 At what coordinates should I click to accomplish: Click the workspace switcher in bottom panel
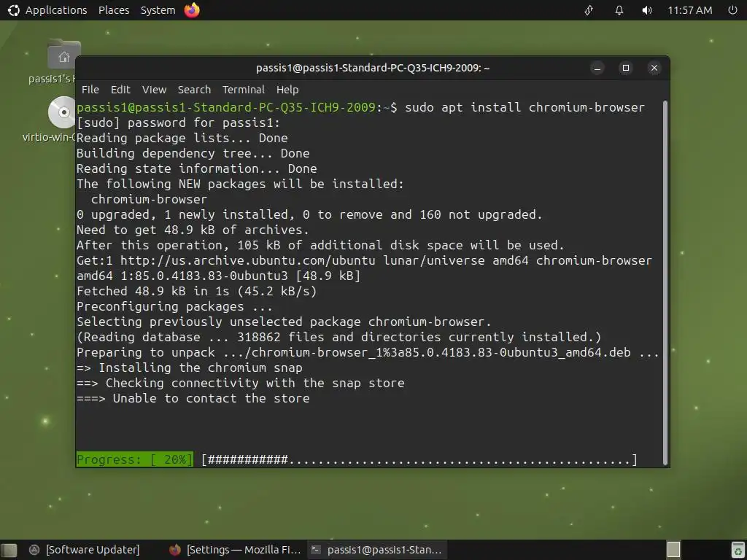673,550
